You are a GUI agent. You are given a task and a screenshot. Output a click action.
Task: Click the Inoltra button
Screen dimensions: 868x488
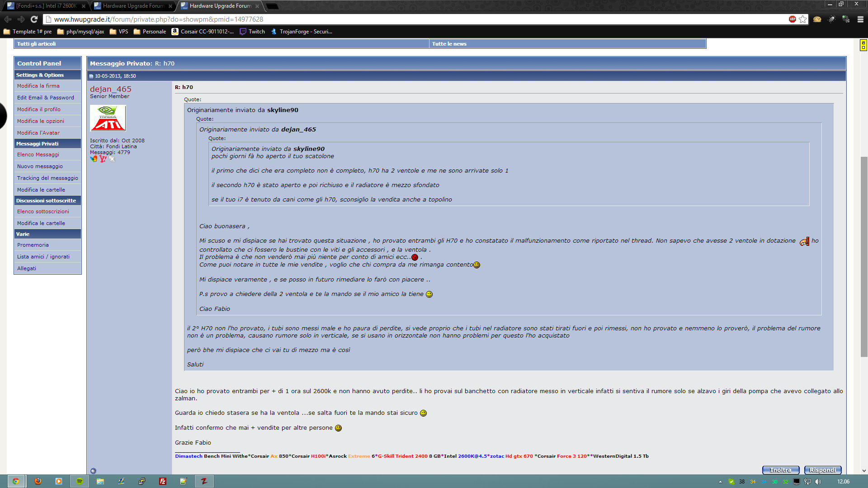780,470
